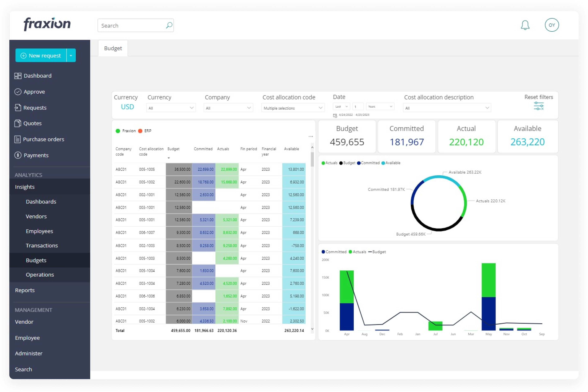Screen dimensions: 588x392
Task: Click the Reset filters icon
Action: click(538, 106)
